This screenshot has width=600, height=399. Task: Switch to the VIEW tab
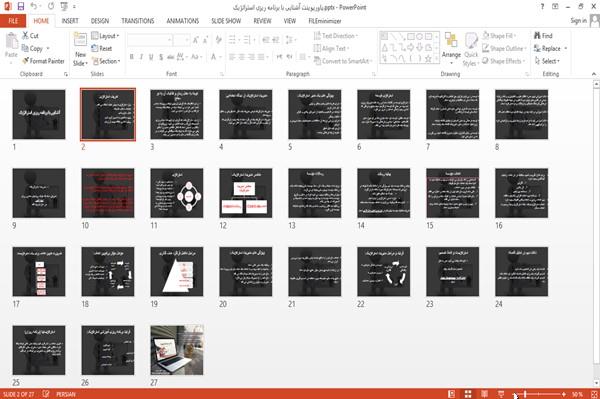[x=290, y=21]
